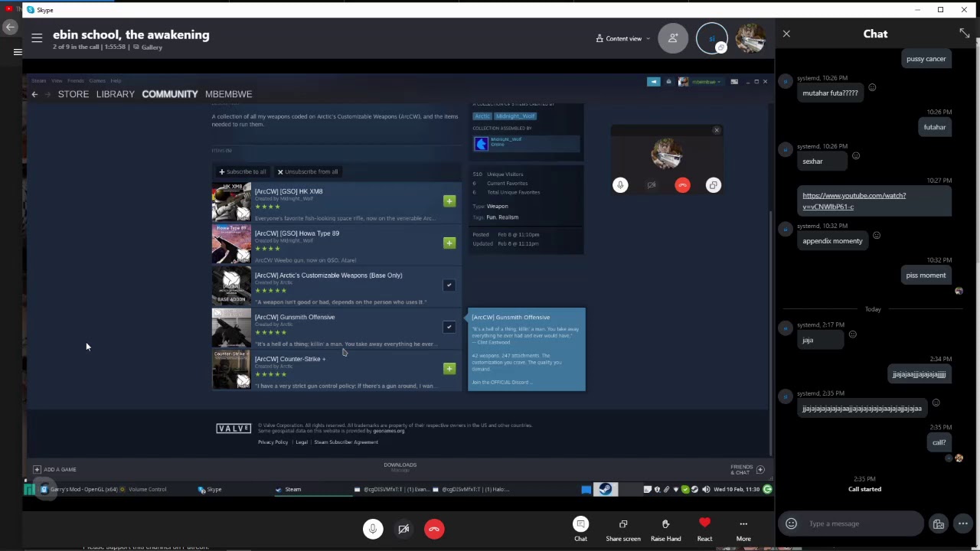Switch to the Steam LIBRARY tab
This screenshot has width=980, height=551.
pyautogui.click(x=116, y=94)
